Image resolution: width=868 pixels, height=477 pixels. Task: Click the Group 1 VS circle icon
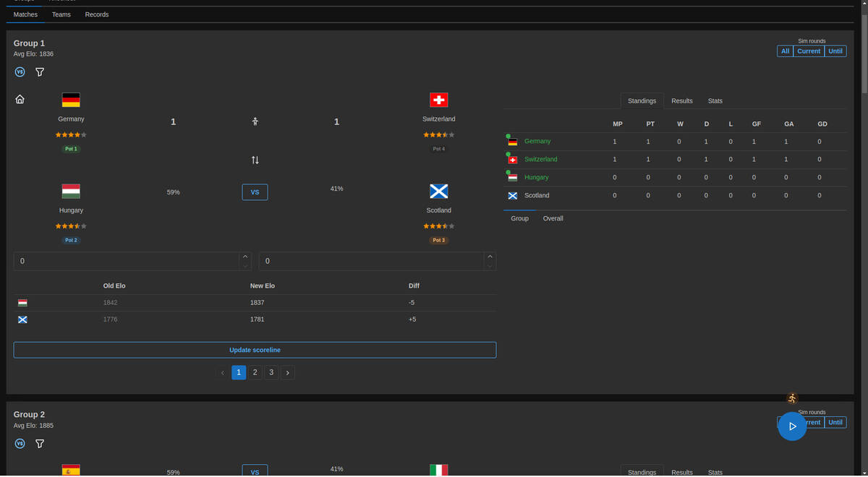tap(20, 72)
